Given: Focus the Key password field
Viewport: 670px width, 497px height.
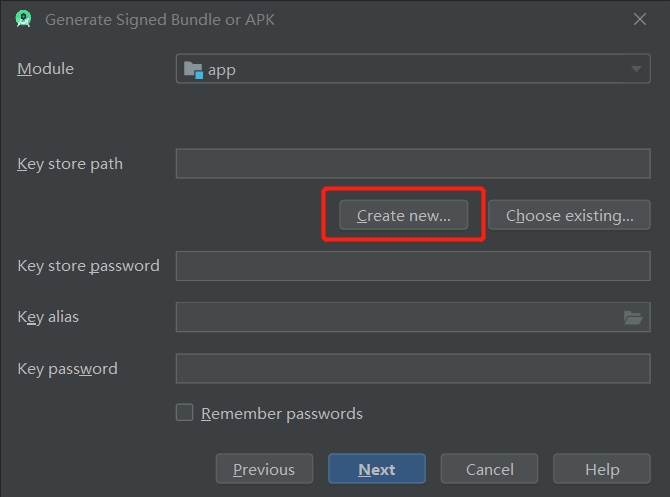Looking at the screenshot, I should click(x=413, y=368).
